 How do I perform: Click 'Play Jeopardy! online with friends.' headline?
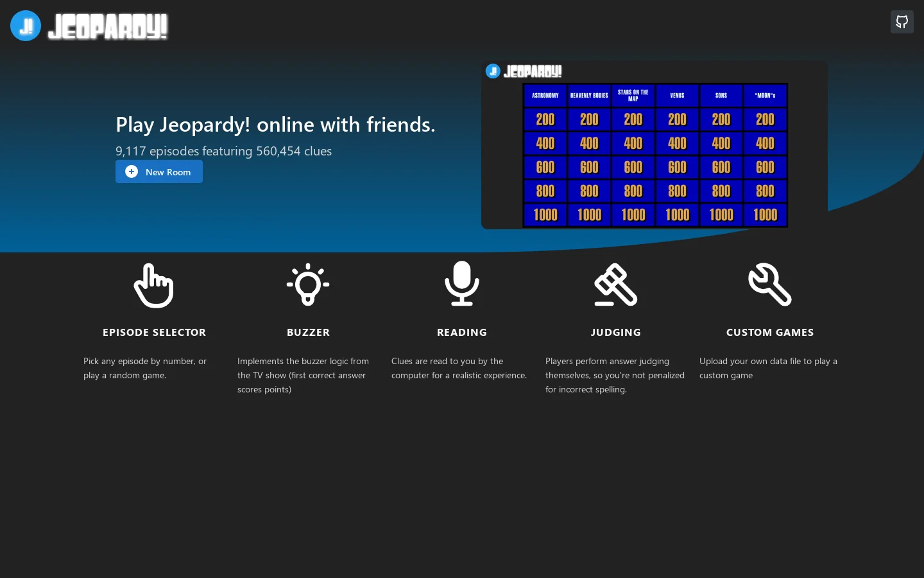(275, 125)
